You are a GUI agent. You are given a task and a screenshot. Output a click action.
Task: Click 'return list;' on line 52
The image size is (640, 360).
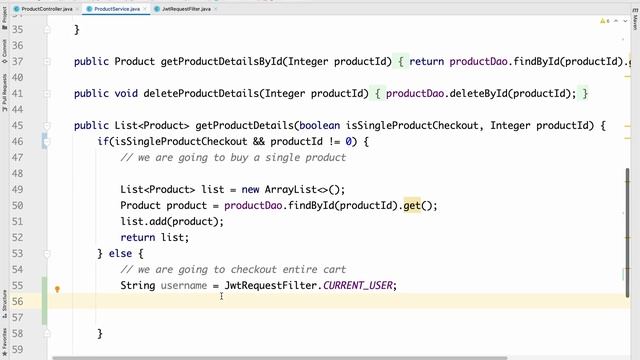(x=155, y=237)
